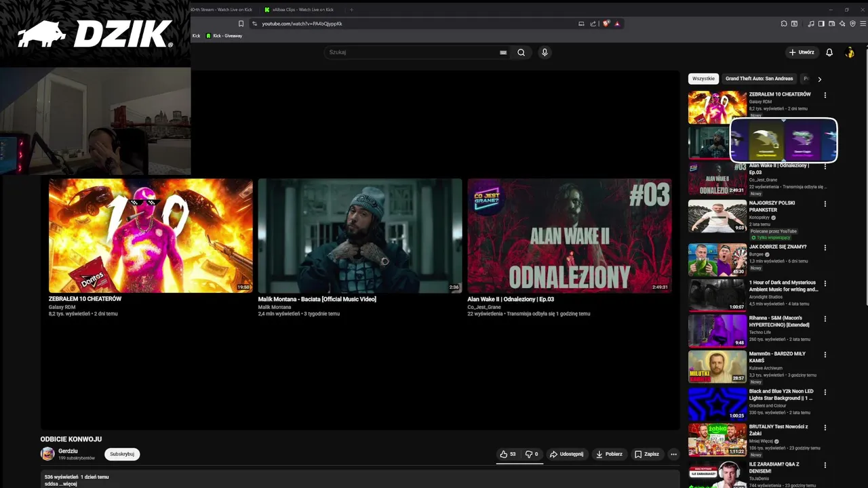Open 1 Hour of Dark and Mysterious thumbnail
The image size is (868, 488).
717,295
